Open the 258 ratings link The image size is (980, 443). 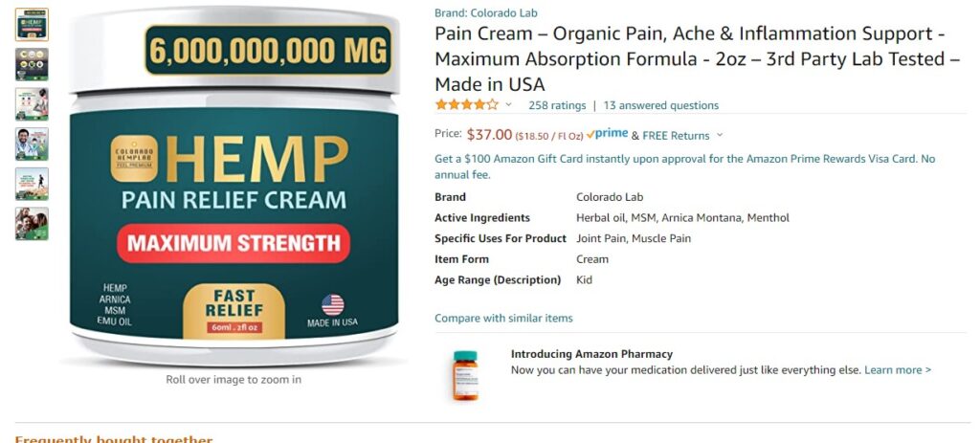pyautogui.click(x=557, y=105)
